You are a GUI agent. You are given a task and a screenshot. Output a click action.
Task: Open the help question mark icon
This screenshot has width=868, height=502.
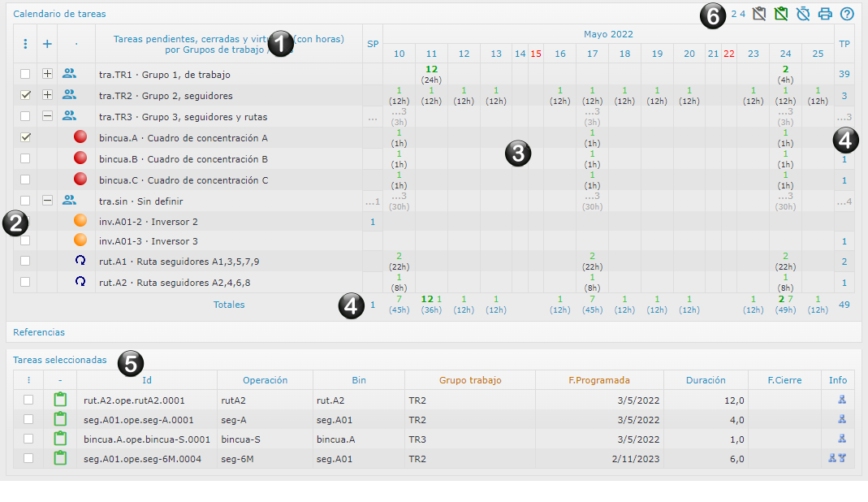(x=848, y=14)
